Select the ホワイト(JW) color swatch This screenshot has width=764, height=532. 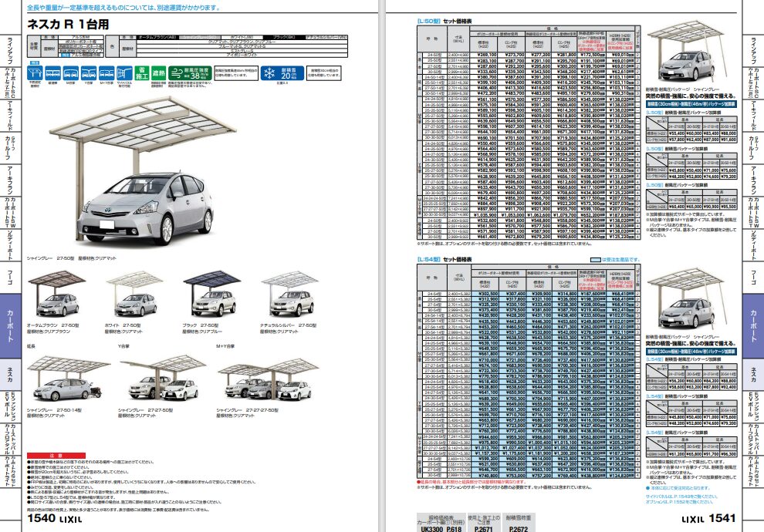(x=242, y=38)
